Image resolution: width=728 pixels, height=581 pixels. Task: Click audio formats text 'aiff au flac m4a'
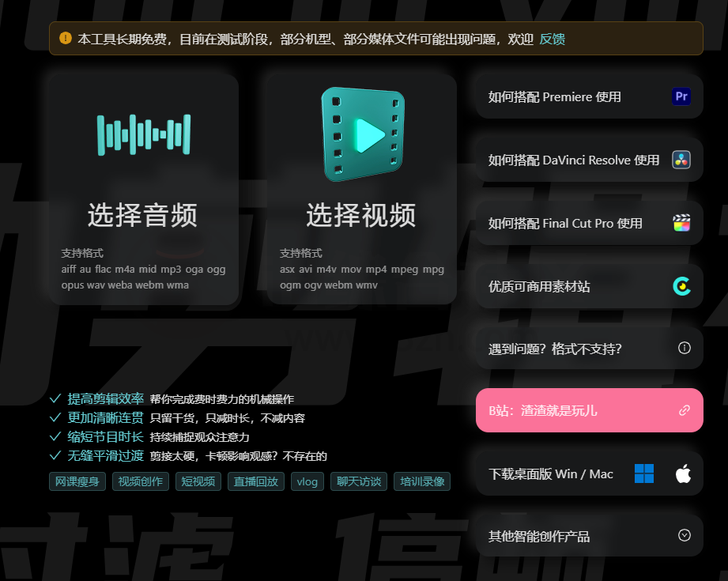pos(98,270)
